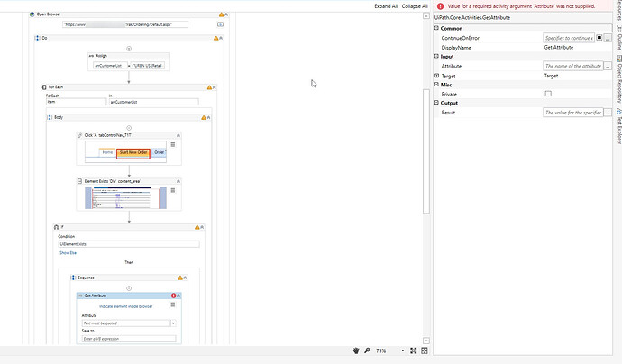Open the Object Repository side tab
Image resolution: width=622 pixels, height=364 pixels.
click(x=618, y=79)
